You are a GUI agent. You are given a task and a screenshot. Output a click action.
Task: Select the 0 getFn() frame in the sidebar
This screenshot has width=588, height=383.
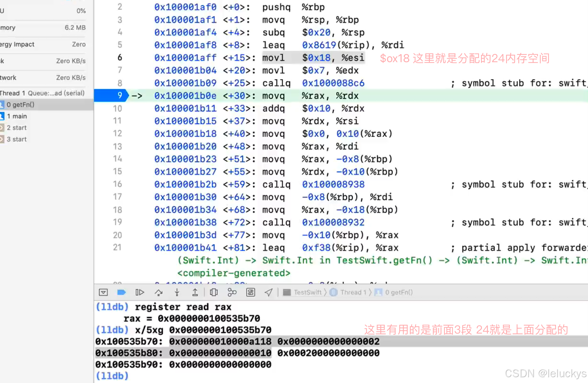(20, 105)
